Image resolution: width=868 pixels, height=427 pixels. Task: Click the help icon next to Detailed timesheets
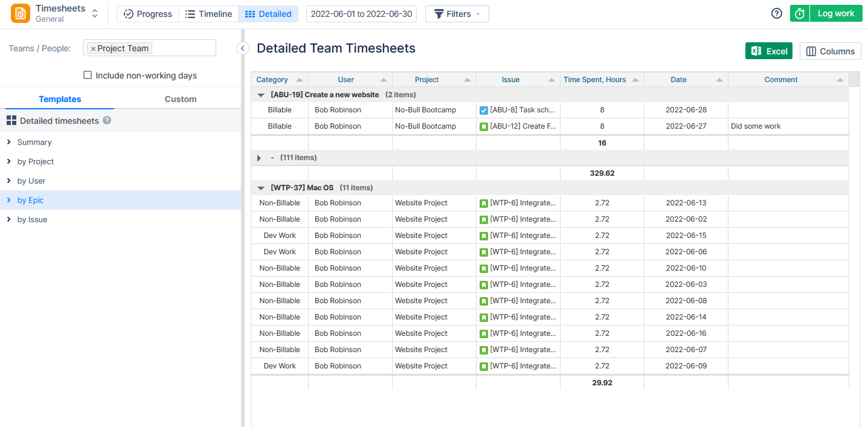pos(107,121)
